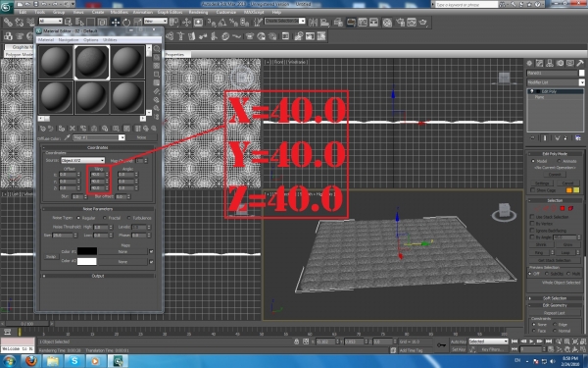Open Material Editor Utilities menu
The width and height of the screenshot is (588, 368).
point(110,40)
